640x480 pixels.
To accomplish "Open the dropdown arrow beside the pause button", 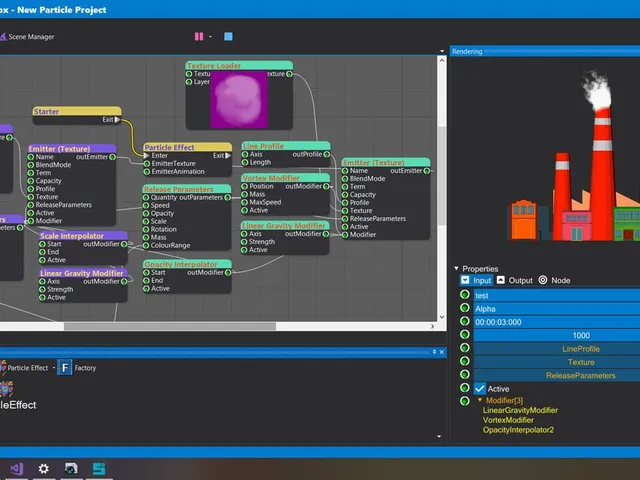I will coord(211,37).
